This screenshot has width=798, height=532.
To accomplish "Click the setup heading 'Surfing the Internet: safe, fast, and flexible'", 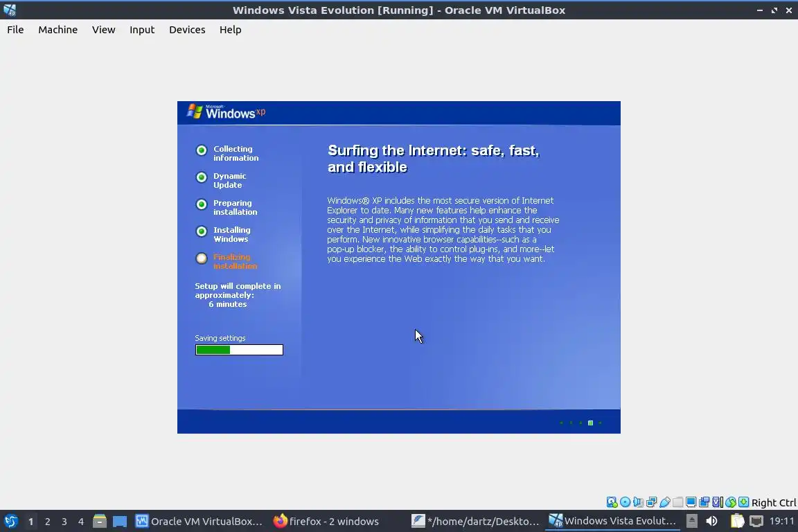I will point(433,159).
